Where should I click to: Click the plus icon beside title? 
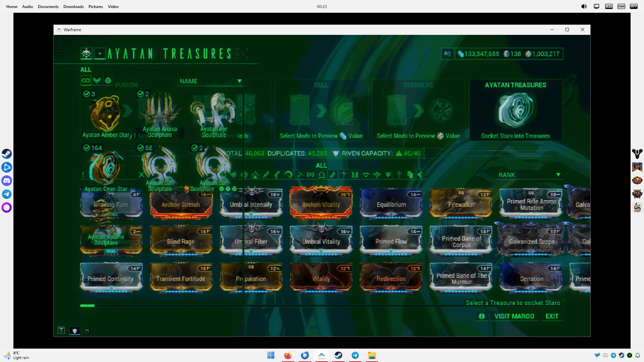point(100,54)
